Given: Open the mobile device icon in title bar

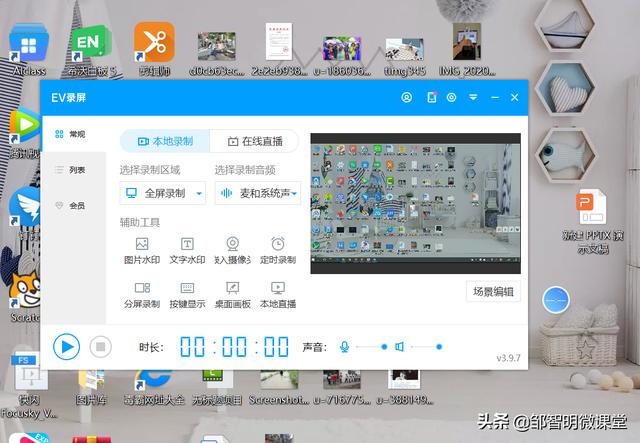Looking at the screenshot, I should (431, 97).
